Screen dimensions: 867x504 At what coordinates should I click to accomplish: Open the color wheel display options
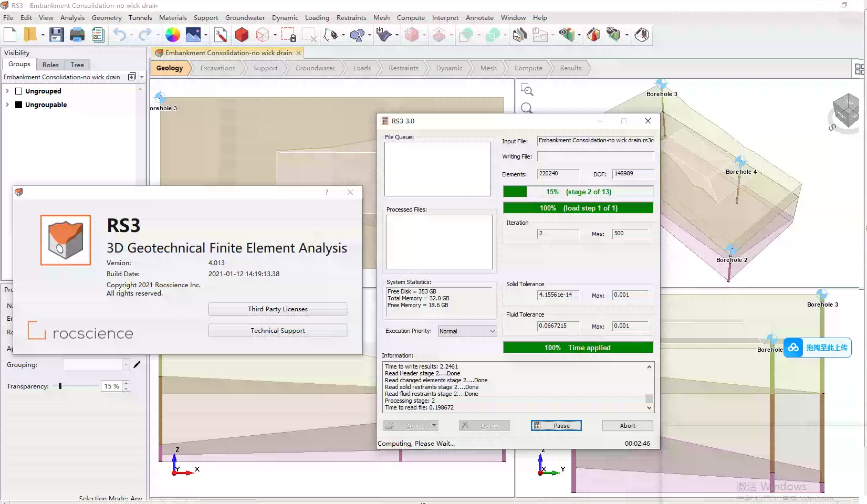(172, 35)
